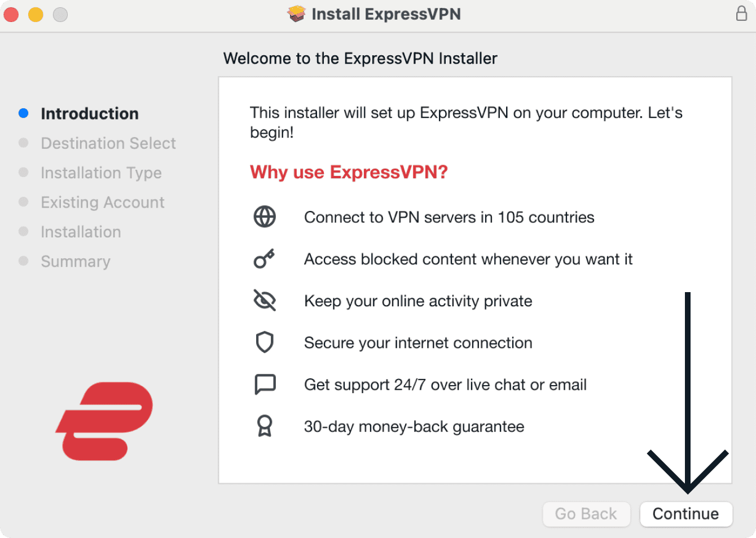Select the Summary step in sidebar

point(76,262)
